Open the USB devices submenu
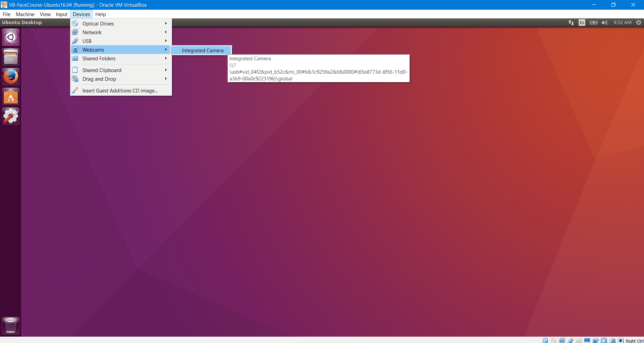 click(x=121, y=41)
